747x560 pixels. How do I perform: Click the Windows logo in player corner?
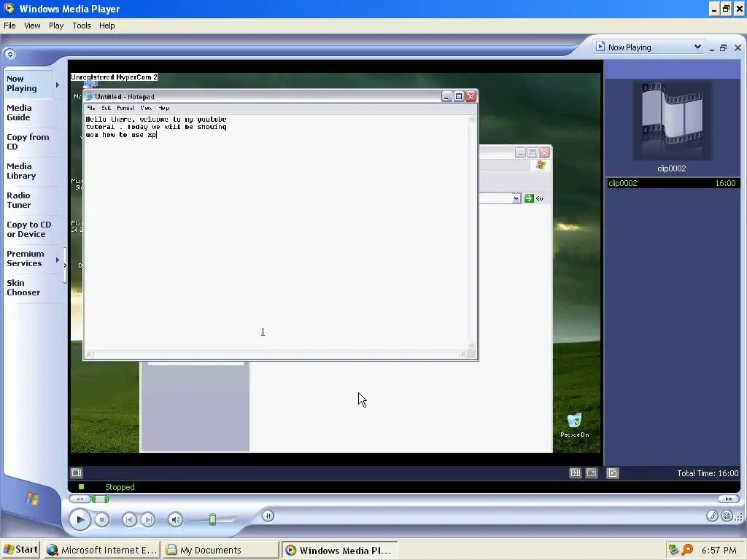tap(32, 499)
